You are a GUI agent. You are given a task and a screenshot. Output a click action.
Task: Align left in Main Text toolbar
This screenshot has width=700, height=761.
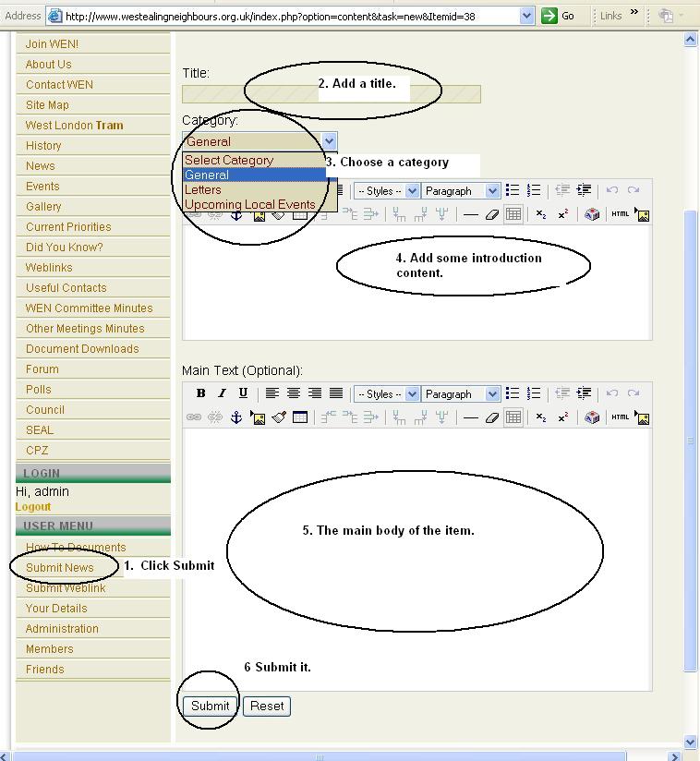272,393
